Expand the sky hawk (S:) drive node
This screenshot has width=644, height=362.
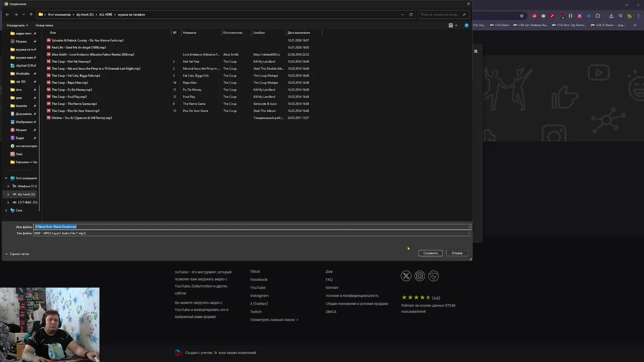pyautogui.click(x=8, y=194)
